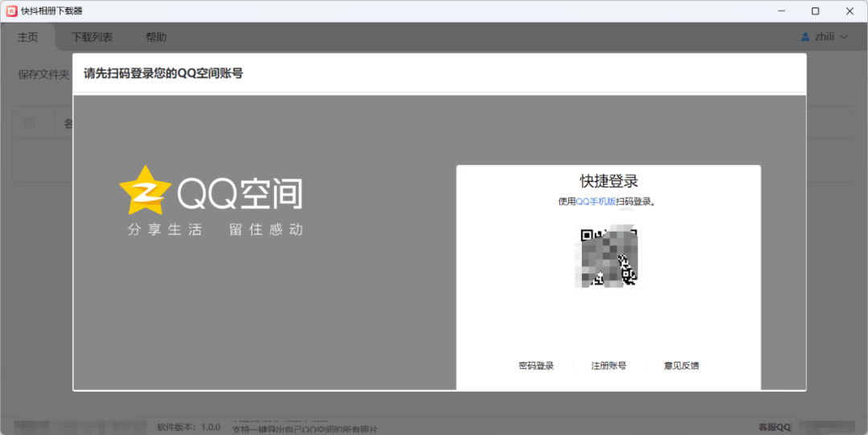This screenshot has width=868, height=435.
Task: Minimize the 快抖相册下载器 window
Action: coord(781,11)
